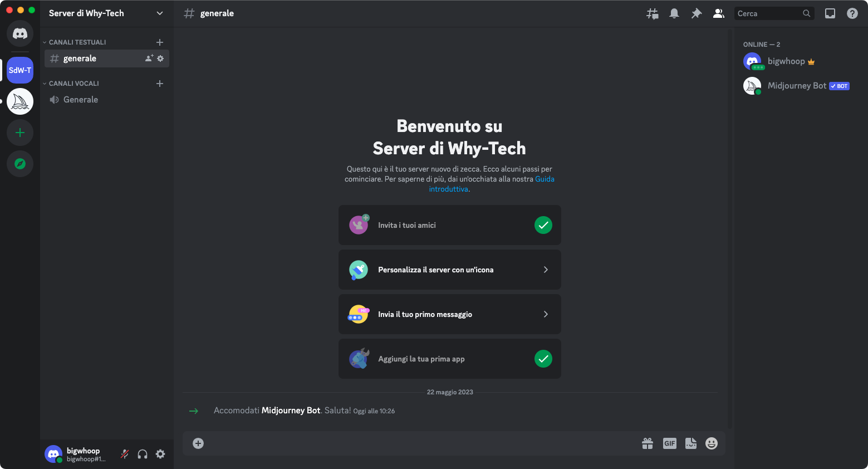868x469 pixels.
Task: Open the sticker picker icon
Action: pos(691,443)
